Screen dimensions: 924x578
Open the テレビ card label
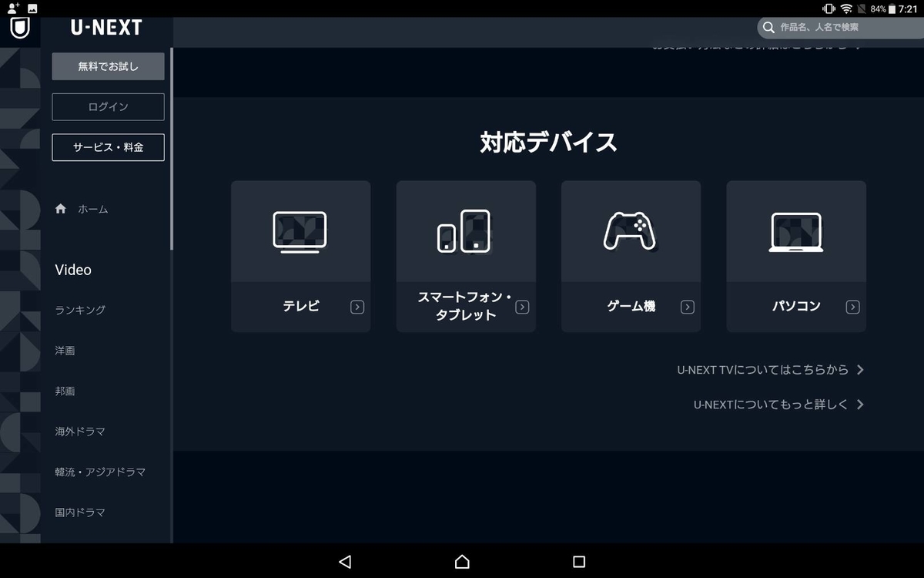pos(301,306)
